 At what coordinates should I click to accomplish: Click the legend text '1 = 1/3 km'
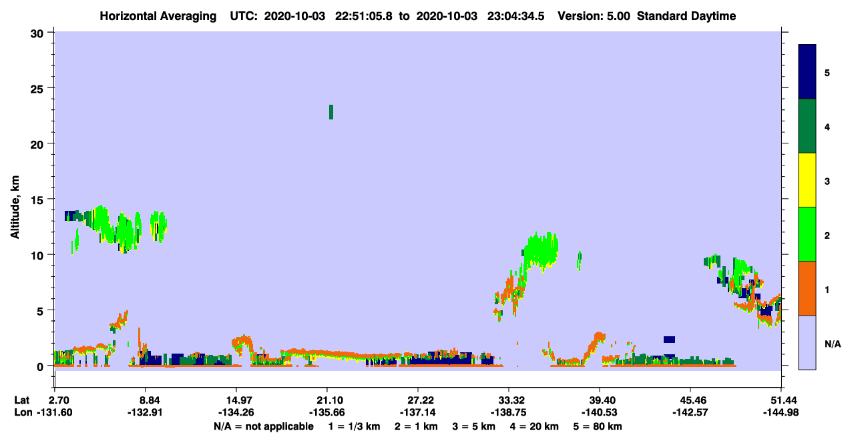[x=354, y=426]
